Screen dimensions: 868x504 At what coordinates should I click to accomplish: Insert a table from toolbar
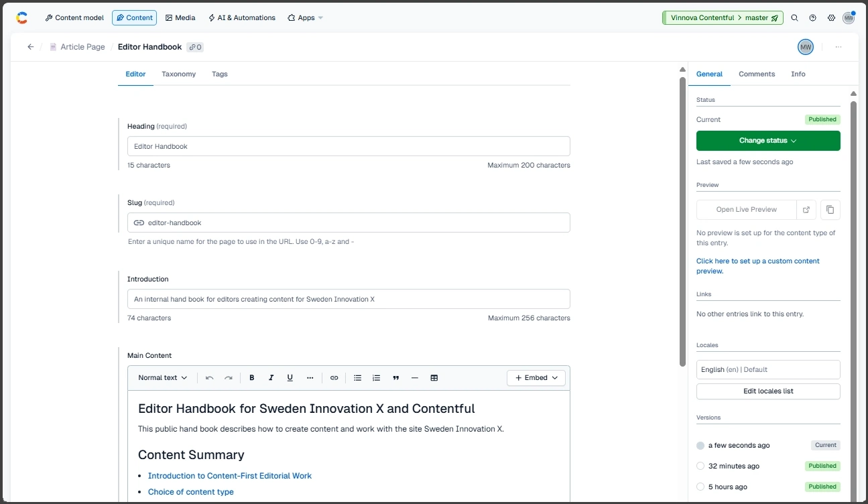coord(434,378)
